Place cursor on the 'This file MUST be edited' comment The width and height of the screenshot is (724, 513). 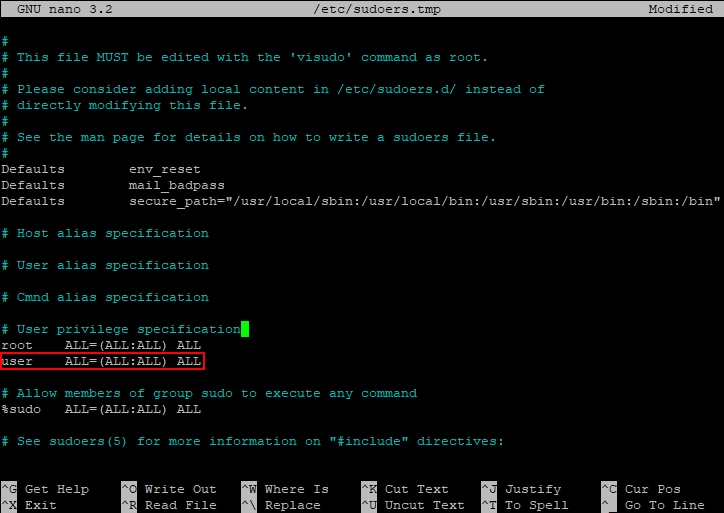point(244,57)
